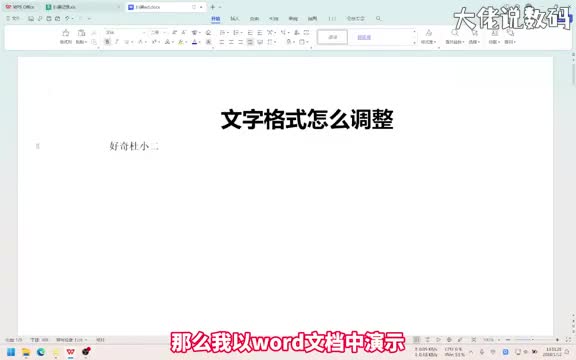Click the character shading icon
This screenshot has height=360, width=576.
pos(209,42)
